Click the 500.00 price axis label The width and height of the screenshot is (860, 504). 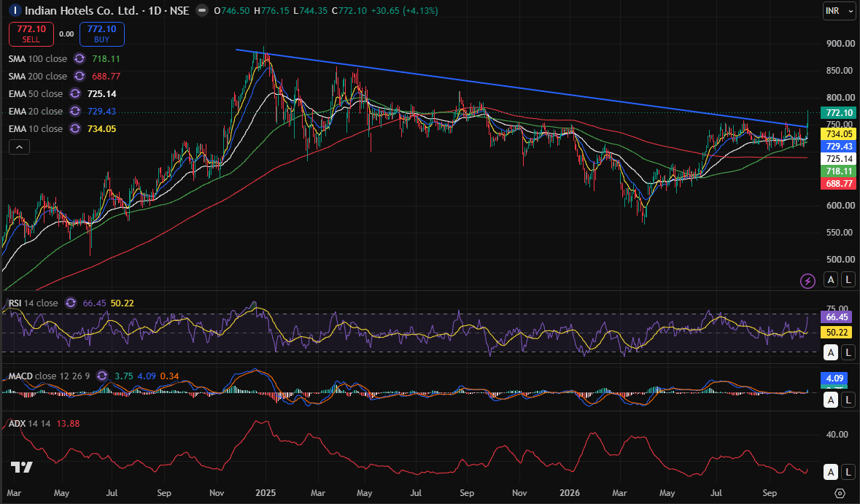coord(841,260)
